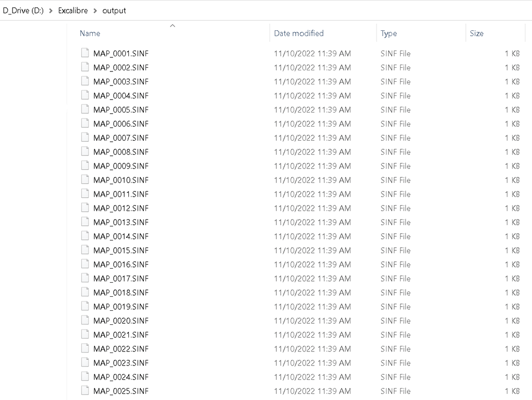Viewport: 532px width, 400px height.
Task: Click the 1 KB size of MAP_0019.SINF
Action: point(512,307)
